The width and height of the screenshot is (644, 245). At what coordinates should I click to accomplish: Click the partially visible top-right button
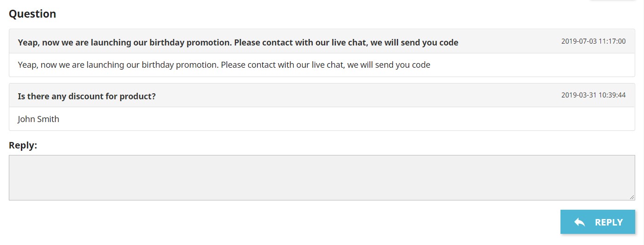pos(612,0)
